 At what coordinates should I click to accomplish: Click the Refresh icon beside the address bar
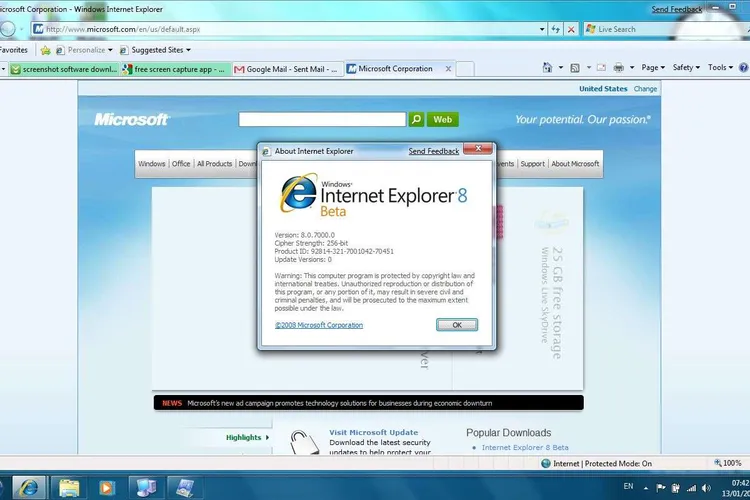555,29
